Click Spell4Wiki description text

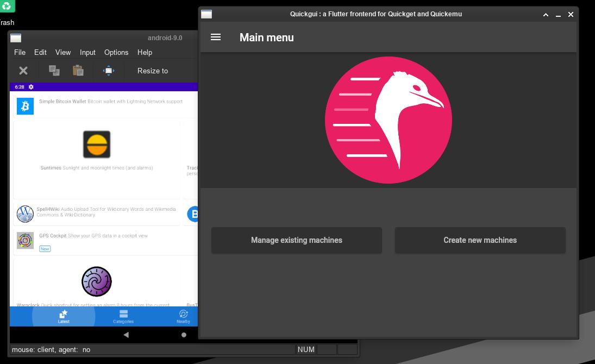(107, 212)
